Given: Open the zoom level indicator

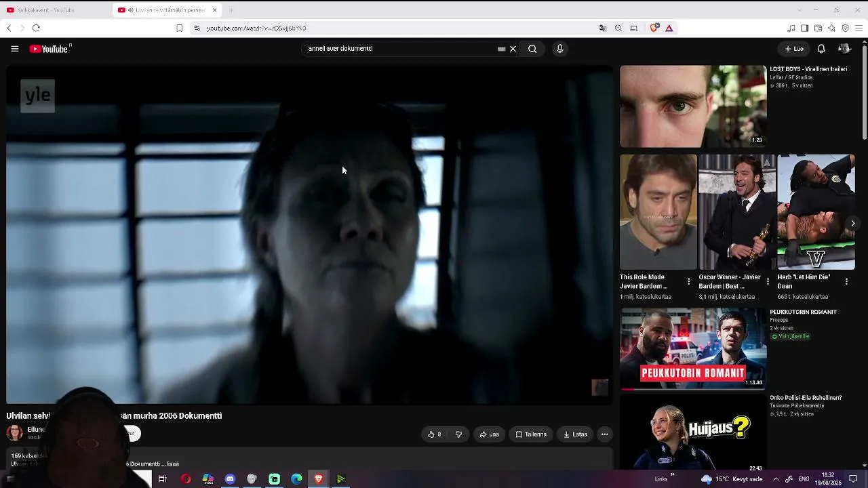Looking at the screenshot, I should point(618,28).
